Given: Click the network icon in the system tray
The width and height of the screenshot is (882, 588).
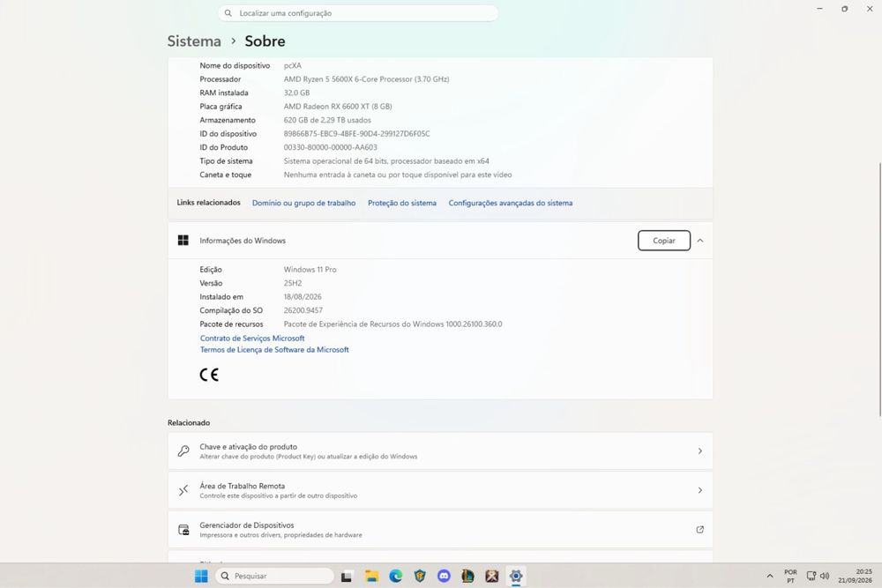Looking at the screenshot, I should point(811,576).
